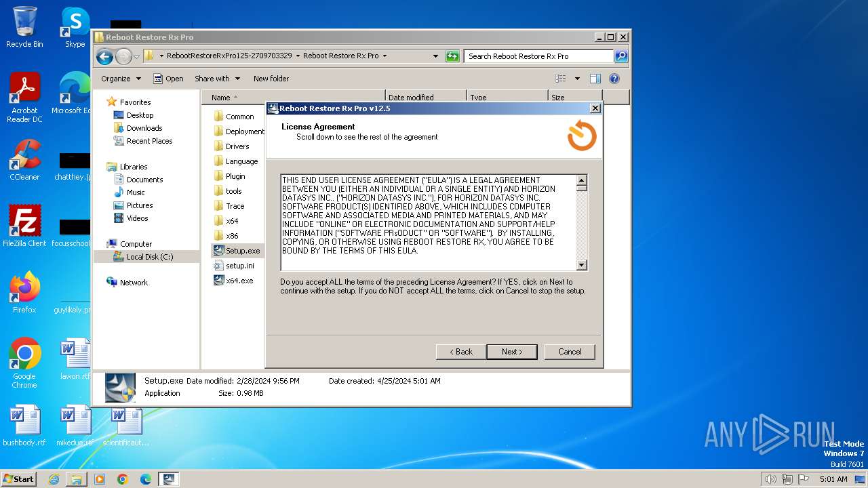The height and width of the screenshot is (488, 868).
Task: Sort by Name column header
Action: 294,98
